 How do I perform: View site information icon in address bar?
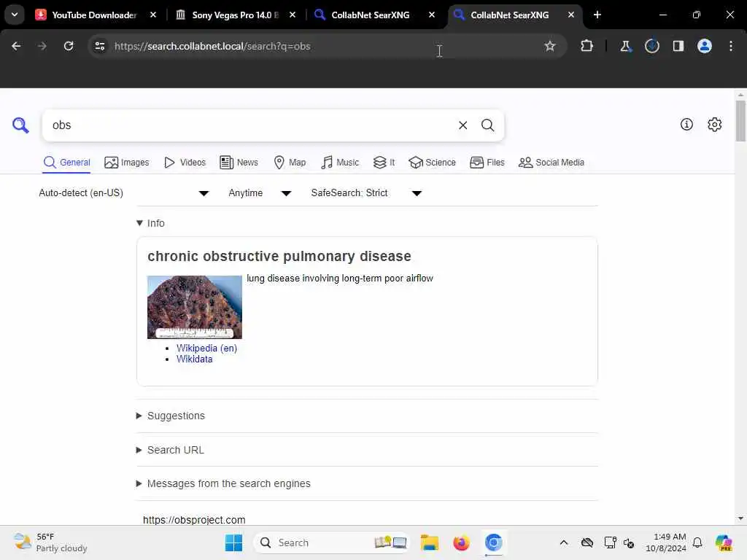(x=99, y=46)
